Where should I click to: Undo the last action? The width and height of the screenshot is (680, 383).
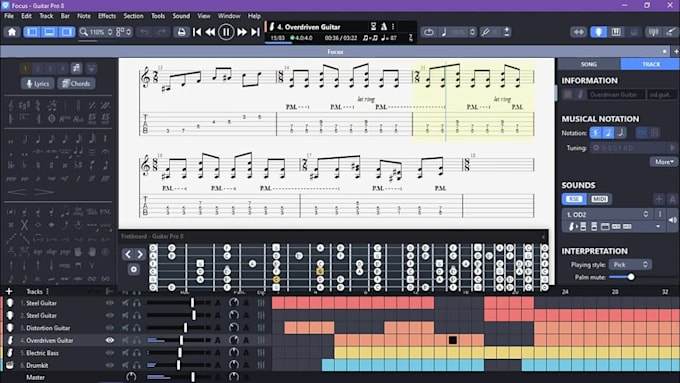(145, 32)
